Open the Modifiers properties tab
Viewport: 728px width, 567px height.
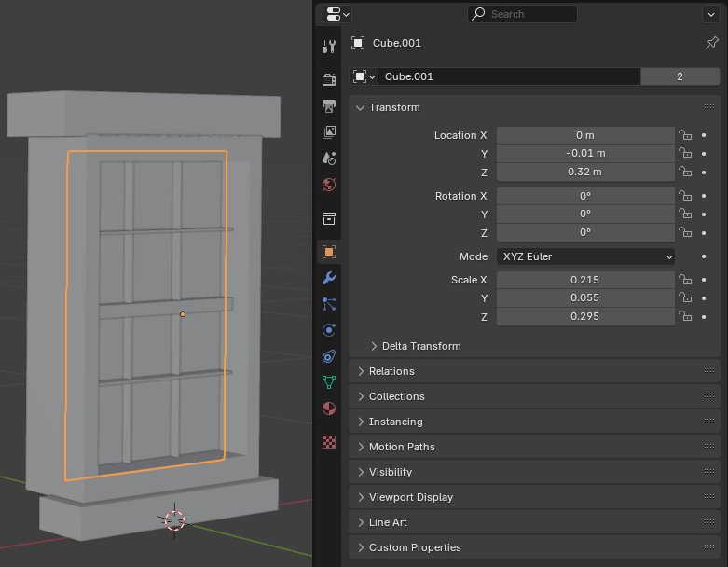(329, 278)
